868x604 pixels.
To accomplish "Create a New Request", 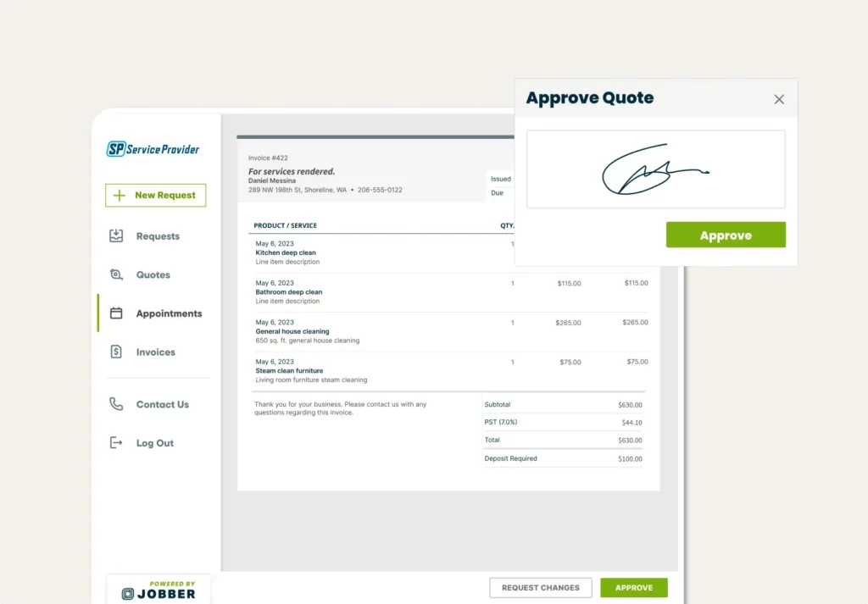I will (x=156, y=195).
